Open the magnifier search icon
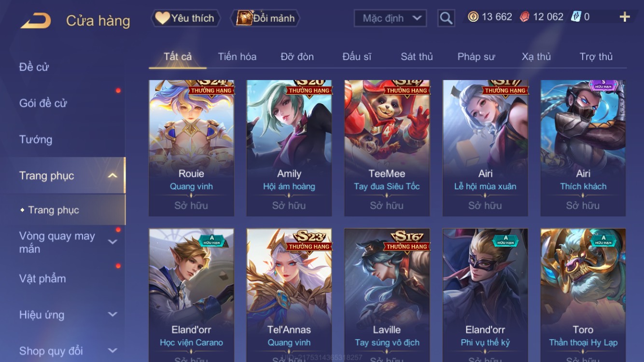Screen dimensions: 644x362 (x=446, y=18)
